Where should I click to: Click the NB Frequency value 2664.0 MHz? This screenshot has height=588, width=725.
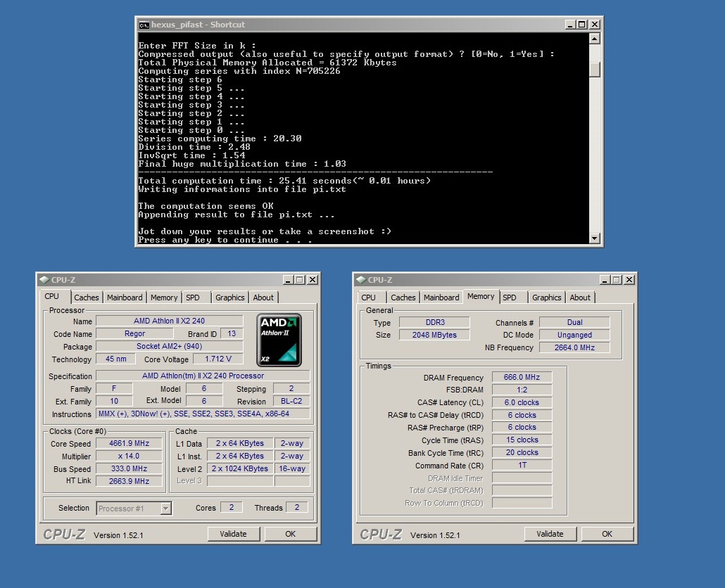tap(575, 347)
